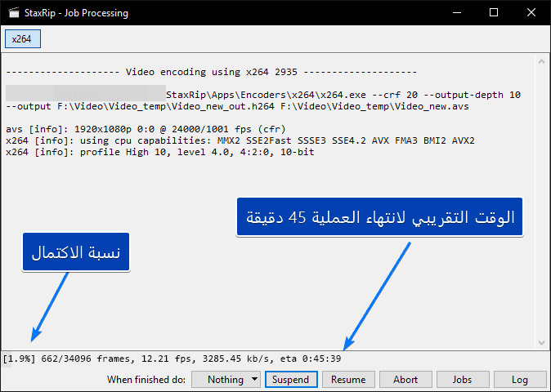Click the 'Video_new.avs' source path text
This screenshot has height=392, width=551.
432,106
